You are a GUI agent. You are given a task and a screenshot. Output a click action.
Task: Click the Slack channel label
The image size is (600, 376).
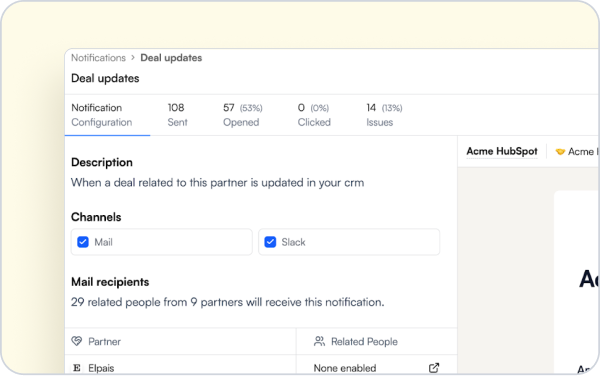pos(293,242)
